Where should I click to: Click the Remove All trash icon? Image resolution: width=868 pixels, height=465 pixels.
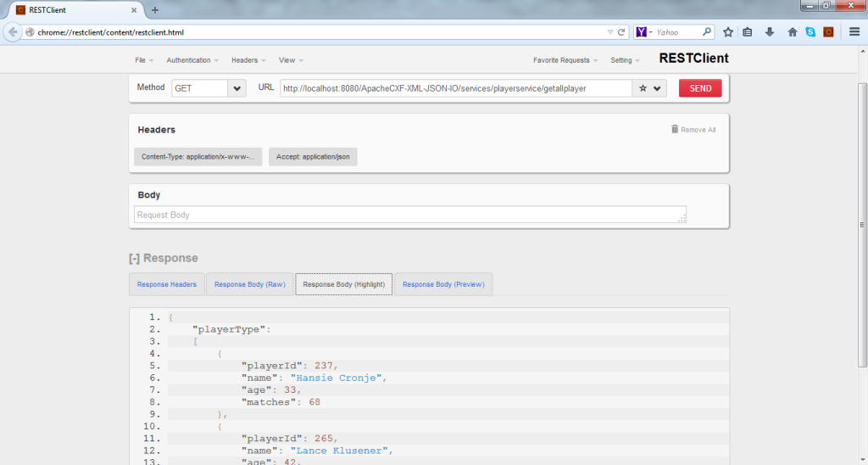675,129
